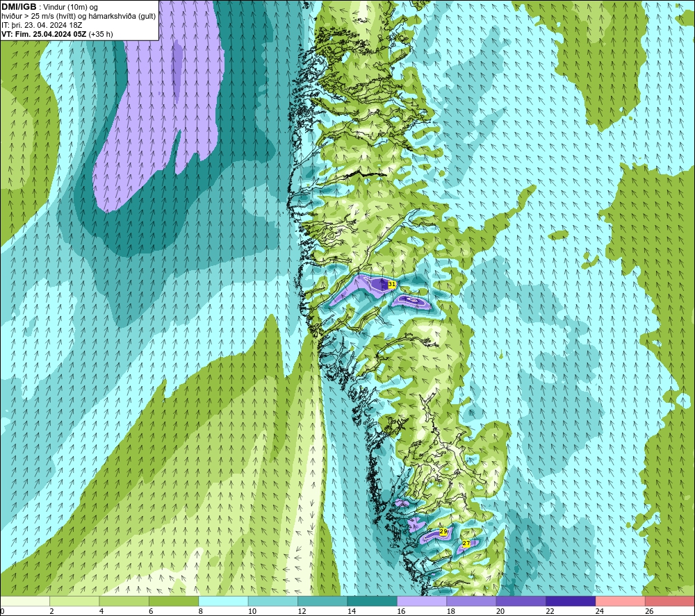Select the 16–18 m/s lavender legend swatch
Screen dimensions: 695x616
click(x=422, y=601)
